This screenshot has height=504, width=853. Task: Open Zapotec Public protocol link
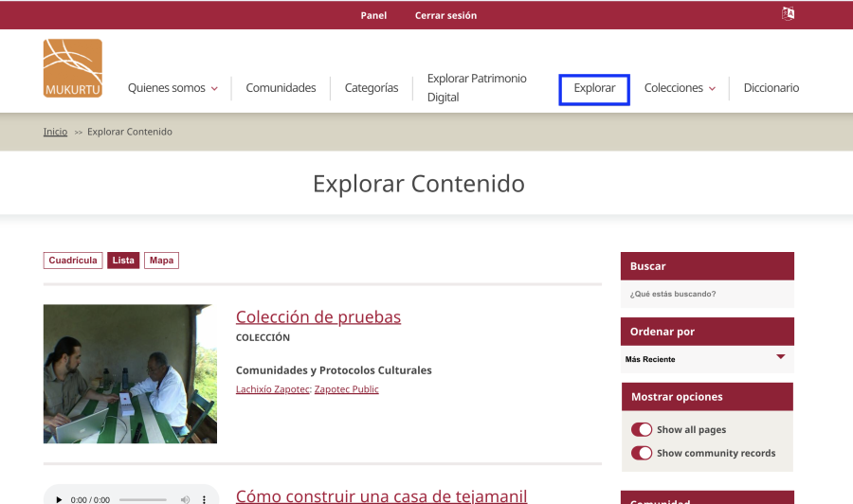coord(347,389)
